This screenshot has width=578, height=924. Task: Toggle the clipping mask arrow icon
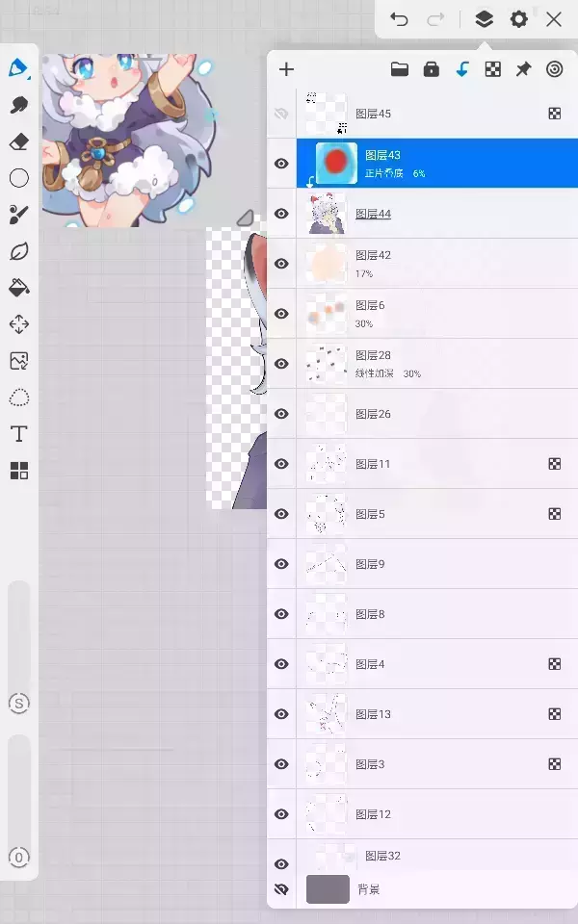click(462, 69)
